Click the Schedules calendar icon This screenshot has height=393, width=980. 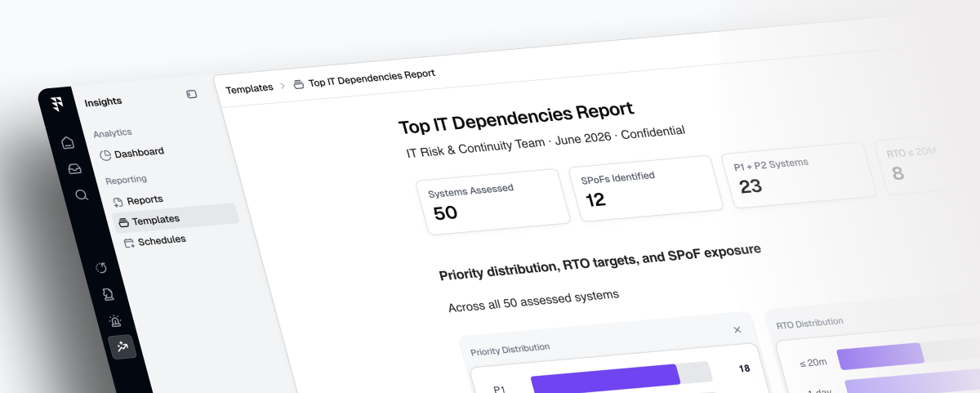(x=129, y=243)
